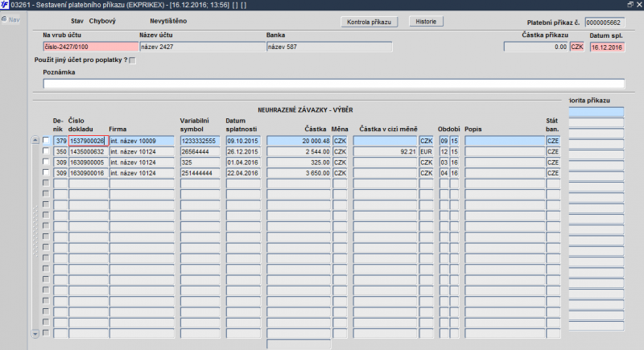Click the Platební příkaz č. field 0000005662
The height and width of the screenshot is (350, 644).
(605, 23)
